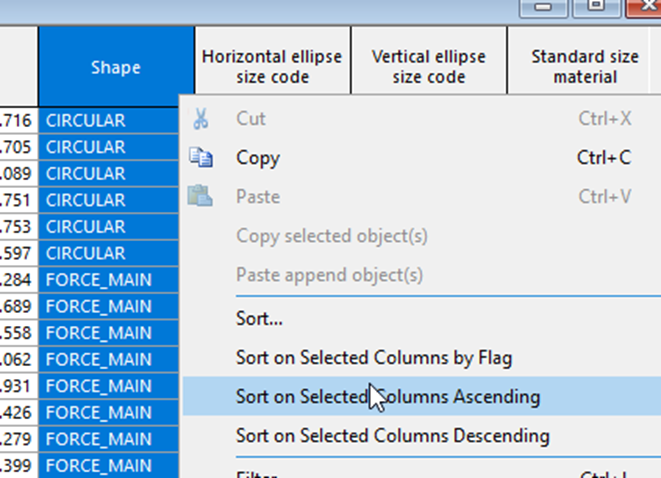
Task: Choose Sort on Selected Columns by Flag
Action: click(422, 357)
